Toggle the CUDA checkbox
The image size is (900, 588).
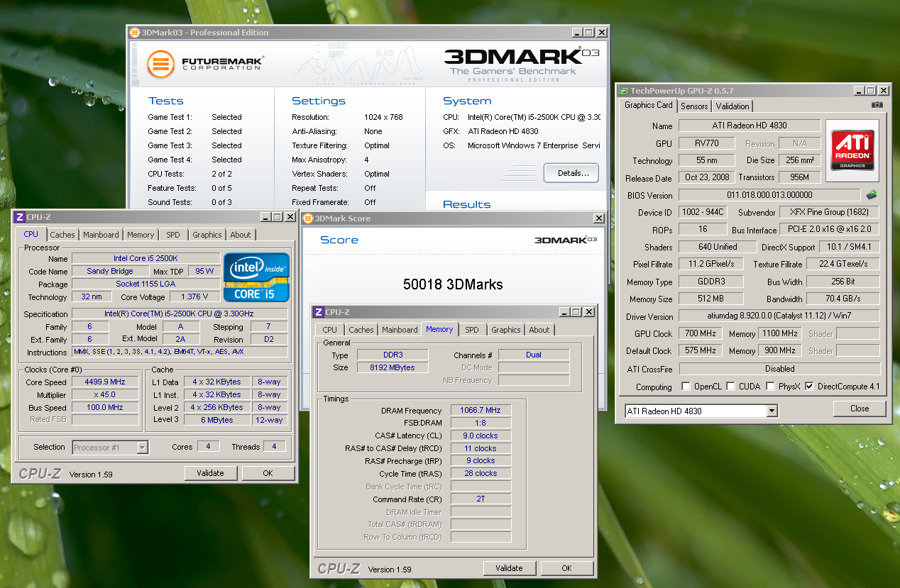pos(731,387)
